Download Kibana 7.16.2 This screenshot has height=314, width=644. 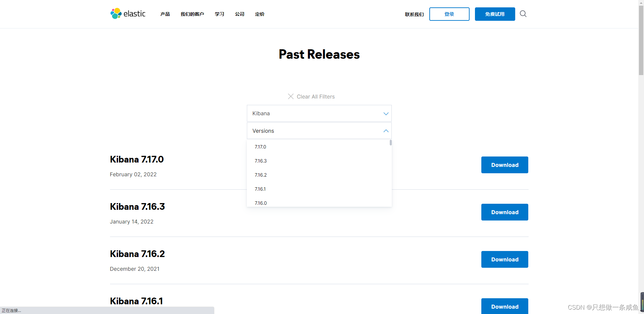click(505, 259)
